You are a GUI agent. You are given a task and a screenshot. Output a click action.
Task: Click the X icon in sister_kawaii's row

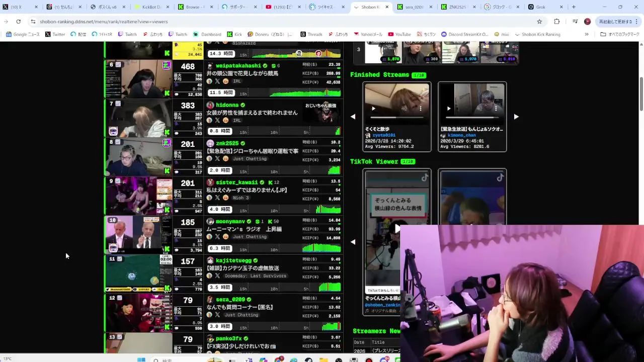pos(217,198)
